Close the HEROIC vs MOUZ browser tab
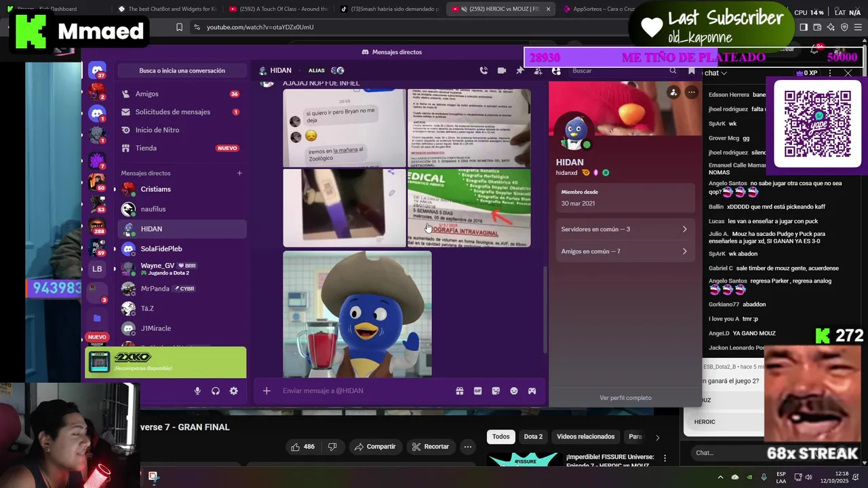868x488 pixels. tap(548, 9)
